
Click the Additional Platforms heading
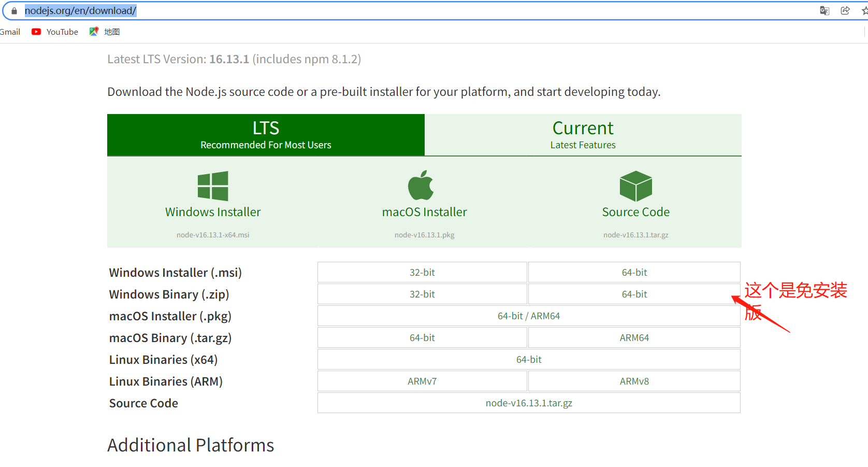pos(191,445)
